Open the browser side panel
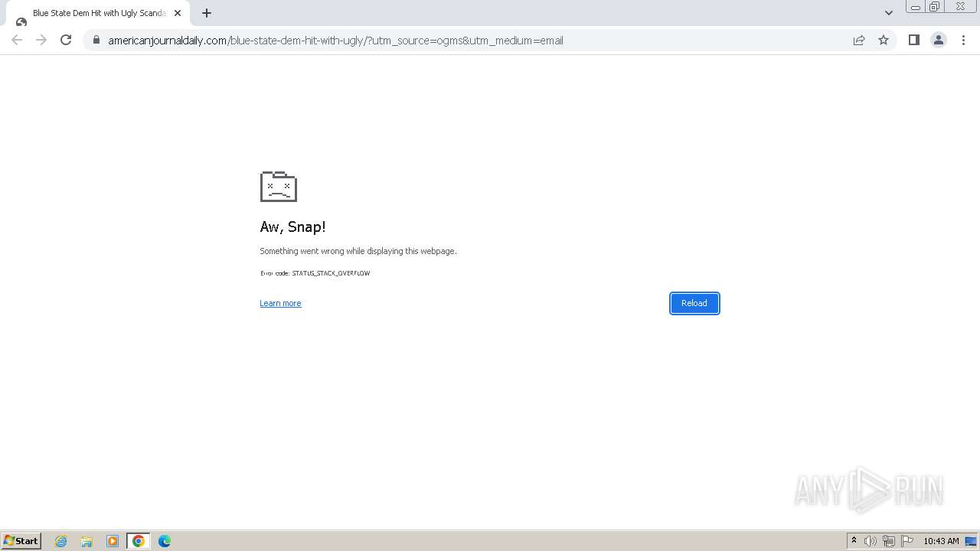Screen dimensions: 980x551 (x=913, y=40)
